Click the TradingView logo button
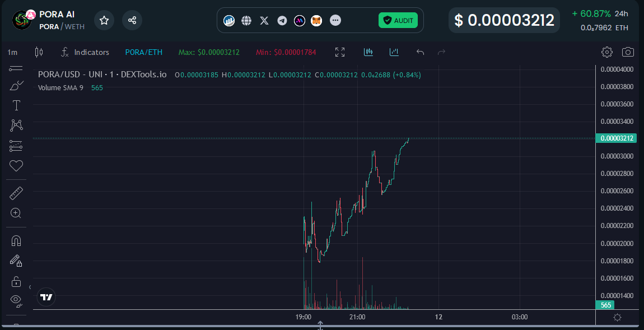The image size is (644, 330). 46,297
